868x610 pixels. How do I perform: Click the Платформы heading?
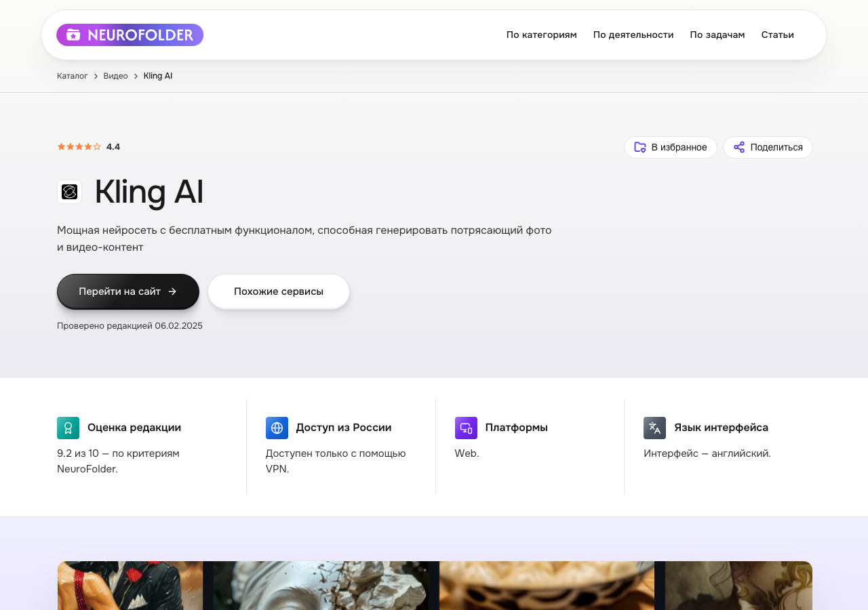pos(516,428)
